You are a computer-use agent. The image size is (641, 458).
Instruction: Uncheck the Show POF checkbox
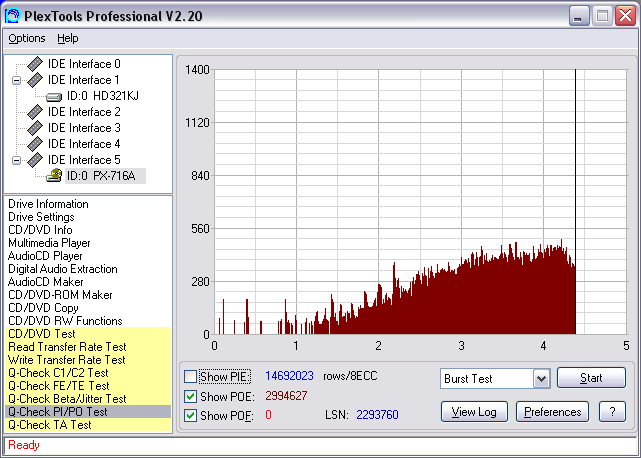(190, 415)
